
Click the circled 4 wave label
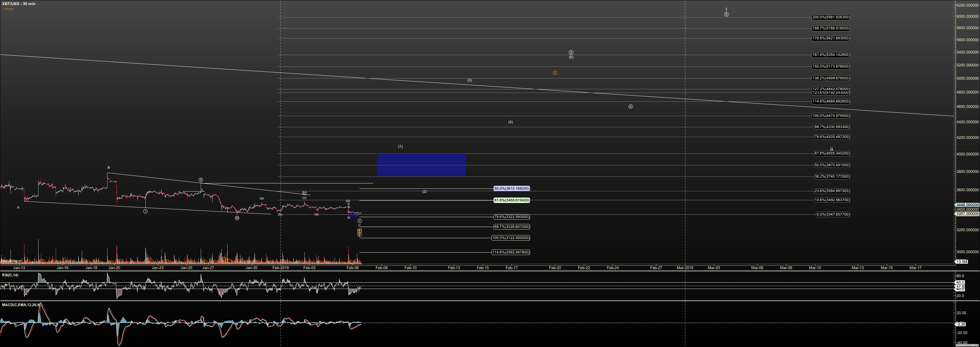pos(631,107)
